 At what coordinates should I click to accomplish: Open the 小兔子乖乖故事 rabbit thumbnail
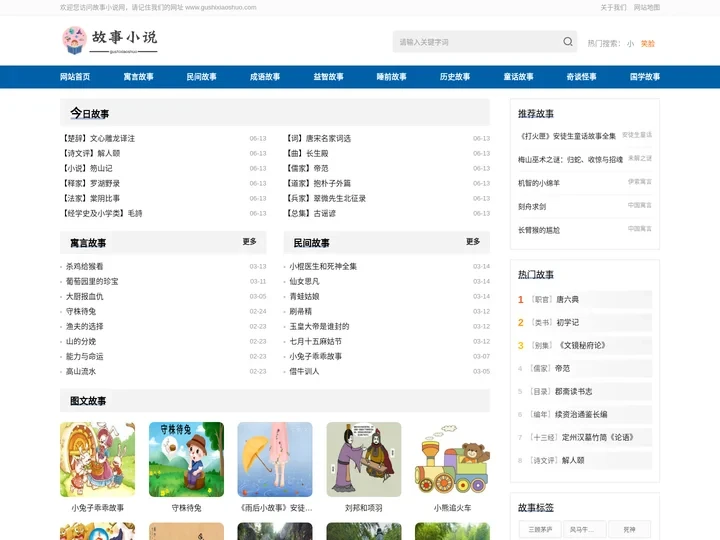pos(97,459)
